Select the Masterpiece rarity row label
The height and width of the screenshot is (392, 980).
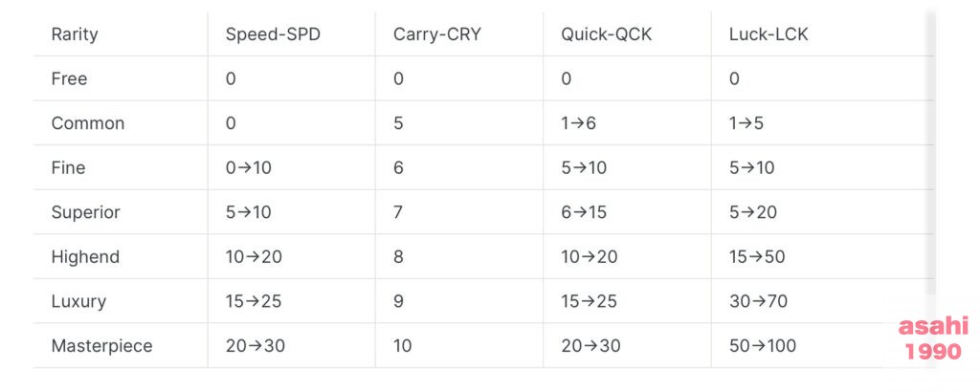(101, 346)
